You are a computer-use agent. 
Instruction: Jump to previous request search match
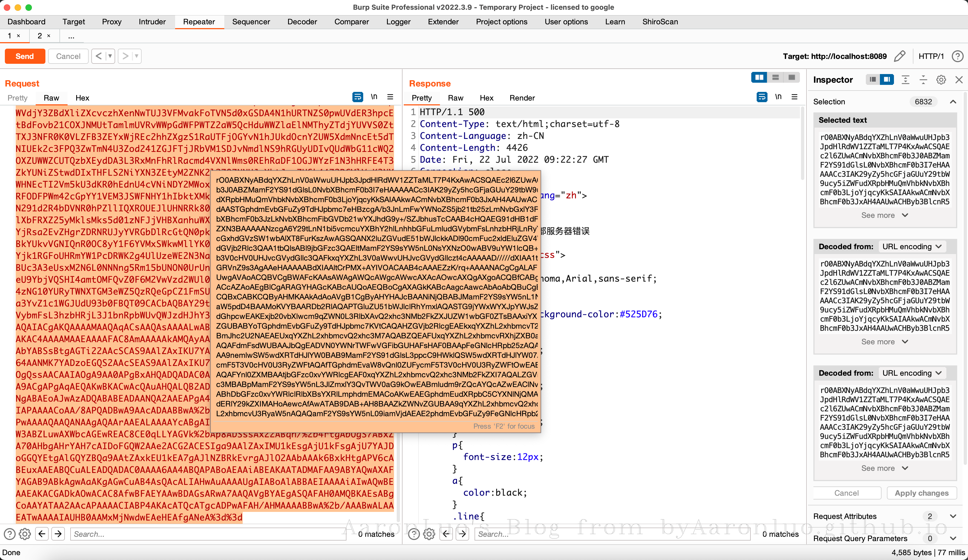click(x=42, y=534)
